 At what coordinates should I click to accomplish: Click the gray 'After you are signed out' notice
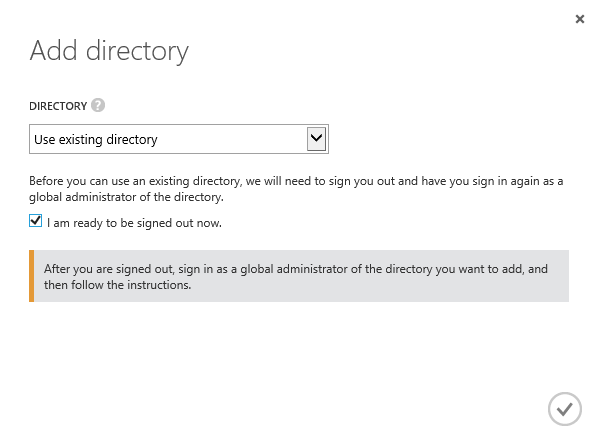(x=299, y=276)
